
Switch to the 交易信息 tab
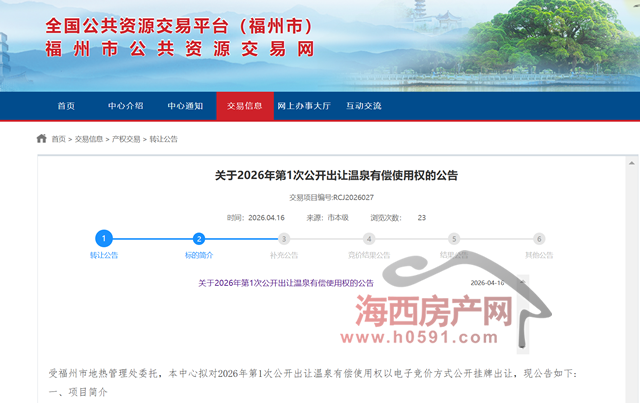point(244,106)
